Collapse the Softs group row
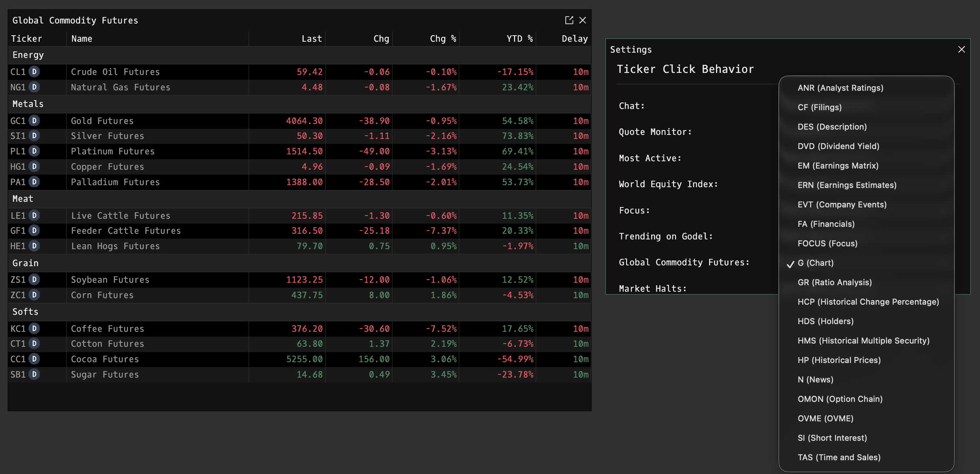 coord(300,312)
